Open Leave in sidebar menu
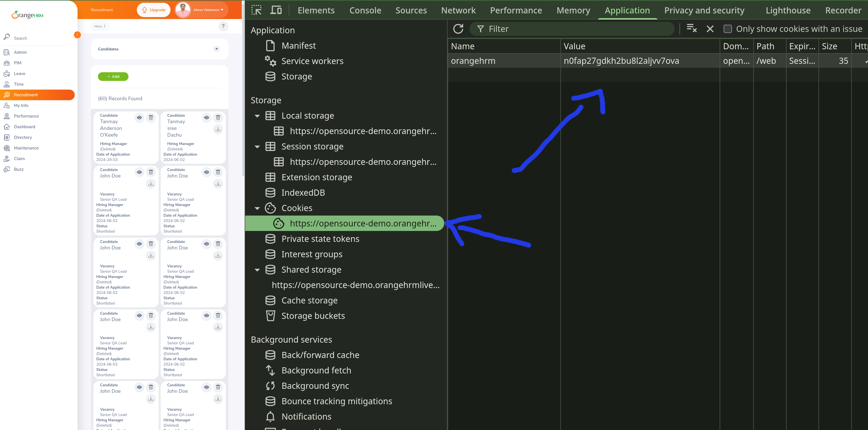 [x=37, y=73]
